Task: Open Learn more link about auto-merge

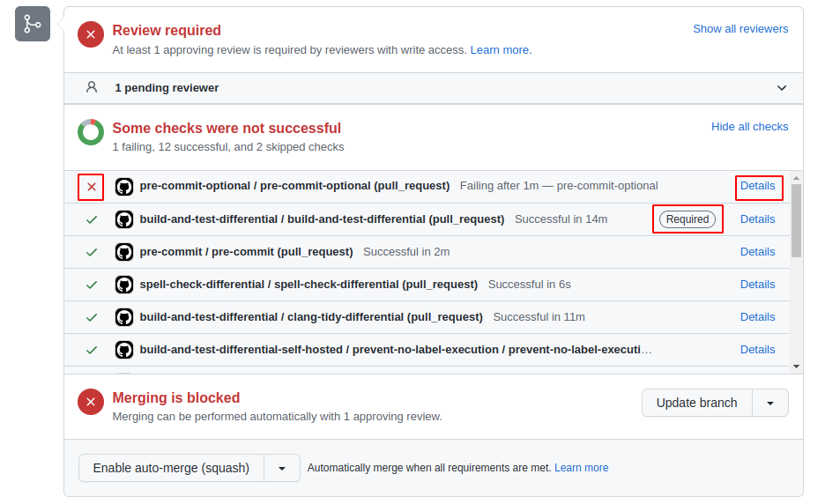Action: coord(582,468)
